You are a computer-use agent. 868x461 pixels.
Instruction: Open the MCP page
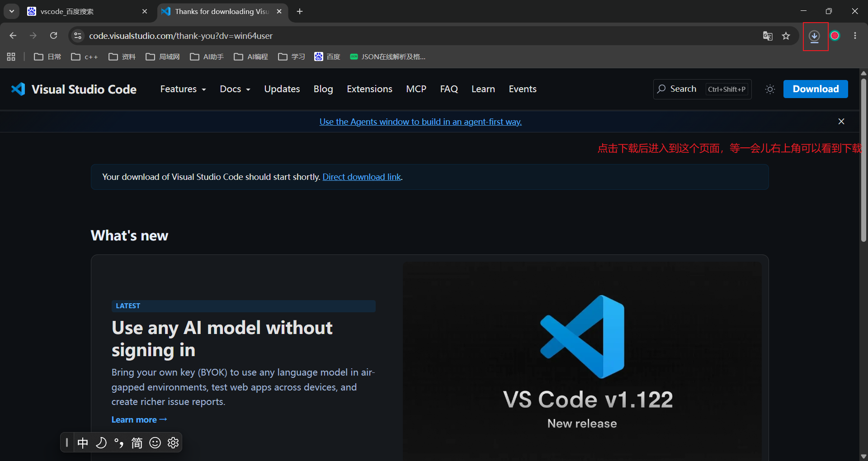(x=416, y=89)
